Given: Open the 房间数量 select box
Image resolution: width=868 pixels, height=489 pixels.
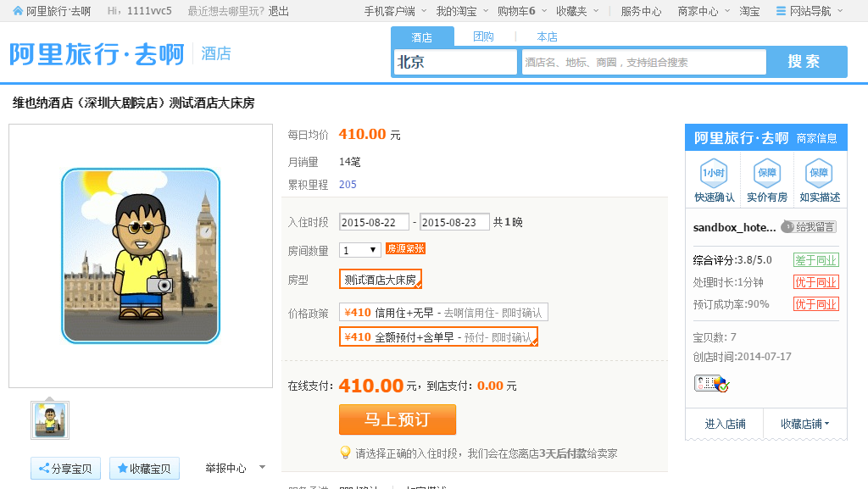Looking at the screenshot, I should pos(359,250).
